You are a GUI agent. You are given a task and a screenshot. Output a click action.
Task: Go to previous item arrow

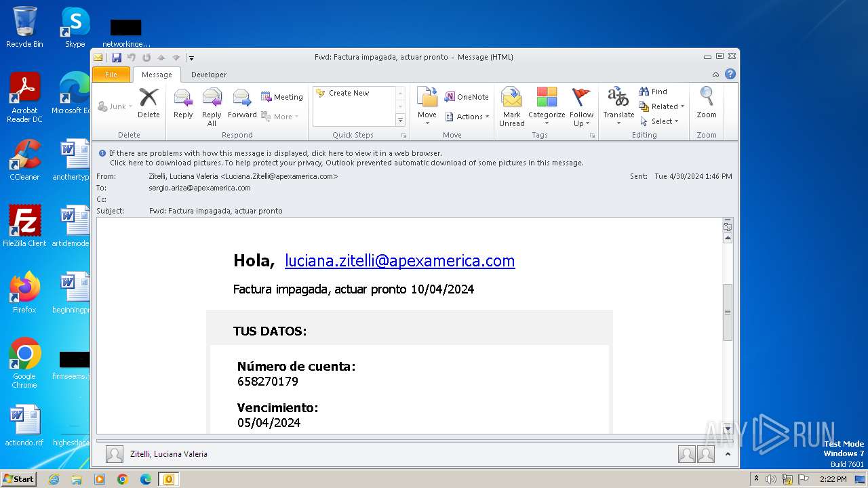tap(161, 58)
